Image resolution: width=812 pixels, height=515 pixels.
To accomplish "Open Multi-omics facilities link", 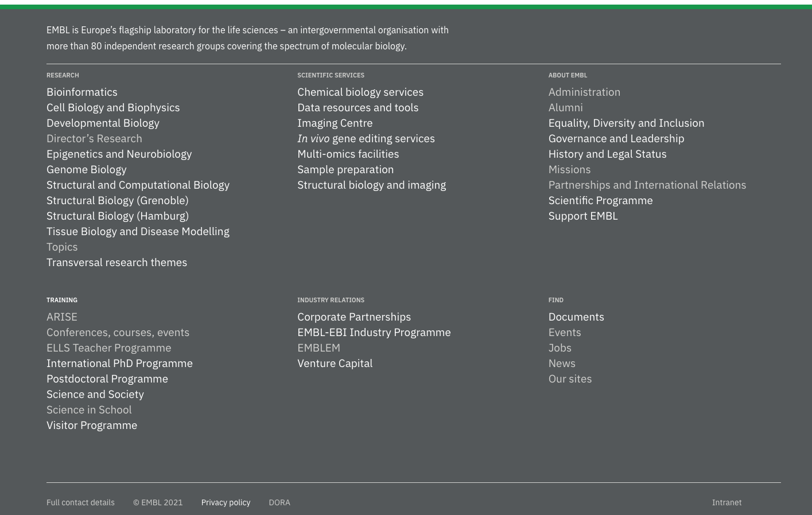I will (x=348, y=154).
